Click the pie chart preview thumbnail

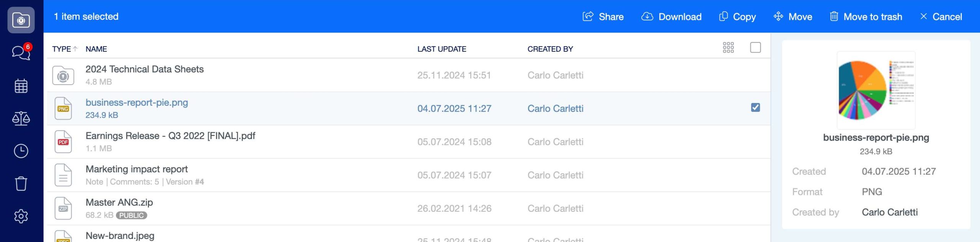point(876,90)
